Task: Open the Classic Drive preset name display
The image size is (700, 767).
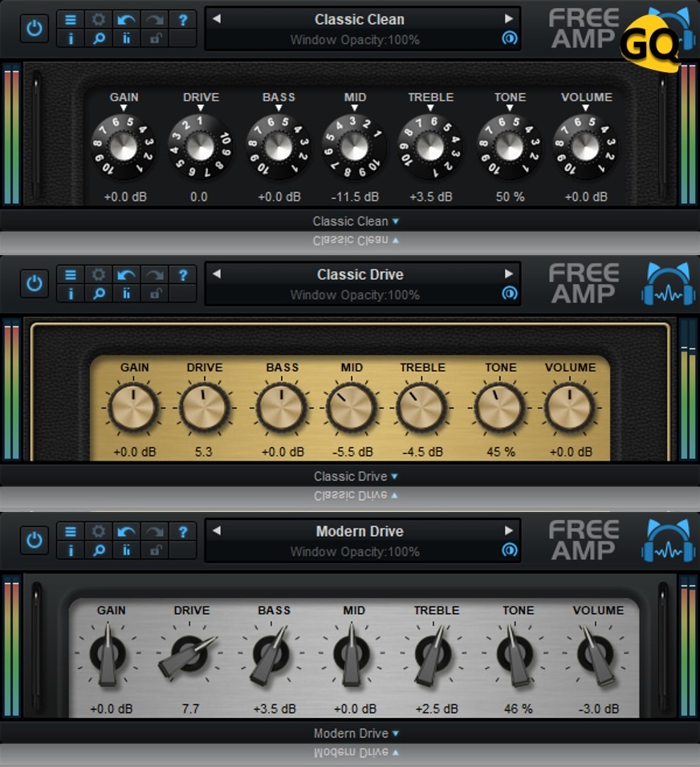Action: click(360, 275)
